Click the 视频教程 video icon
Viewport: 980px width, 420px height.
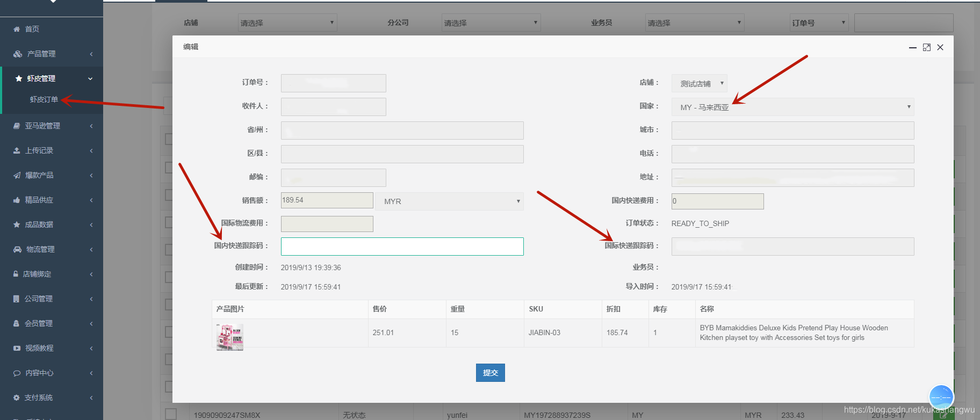[x=17, y=348]
